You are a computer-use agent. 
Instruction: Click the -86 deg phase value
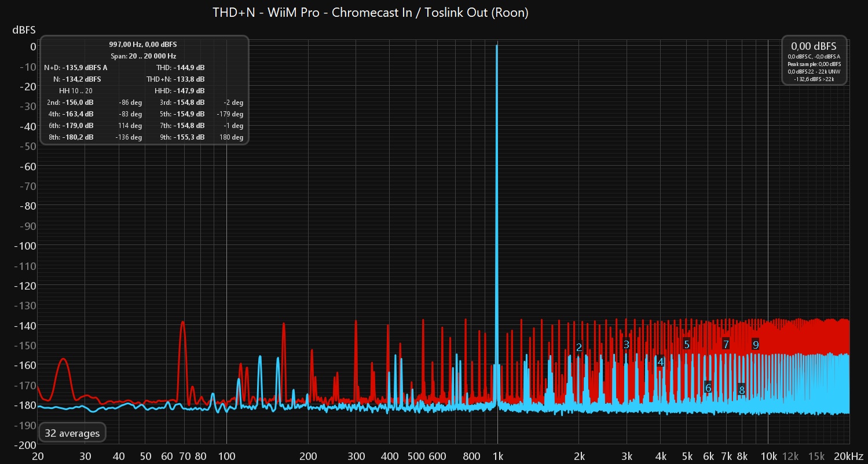(x=130, y=103)
